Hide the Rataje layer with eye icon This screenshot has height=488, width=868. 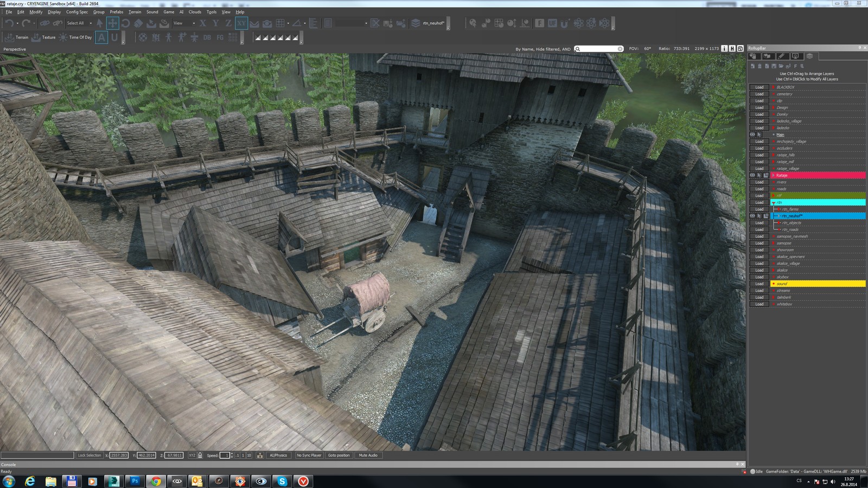click(x=752, y=175)
